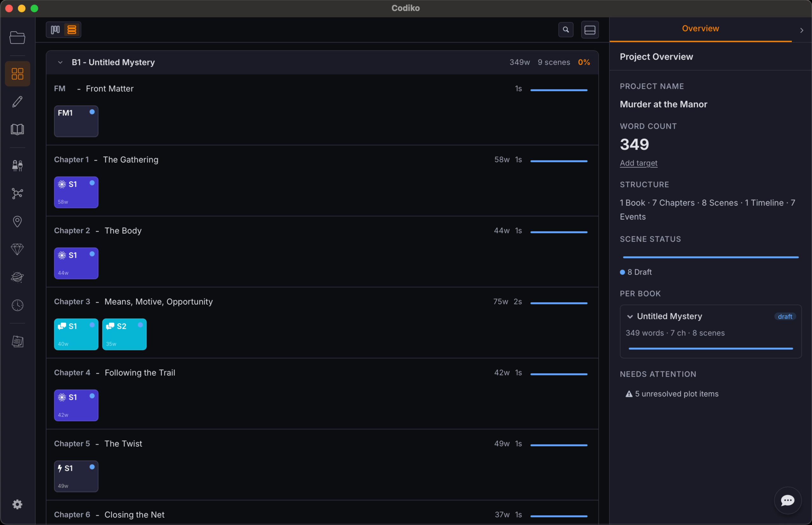Open the chat bubble help button
This screenshot has width=812, height=525.
pos(788,501)
